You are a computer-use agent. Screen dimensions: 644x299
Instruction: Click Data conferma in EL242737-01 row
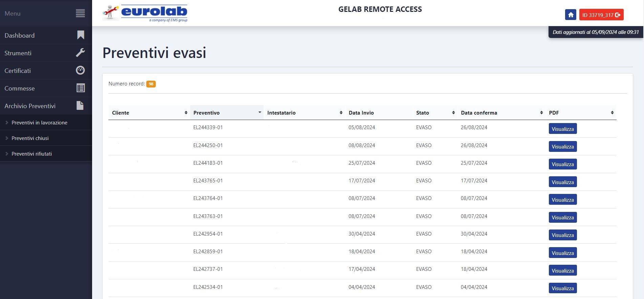[474, 269]
